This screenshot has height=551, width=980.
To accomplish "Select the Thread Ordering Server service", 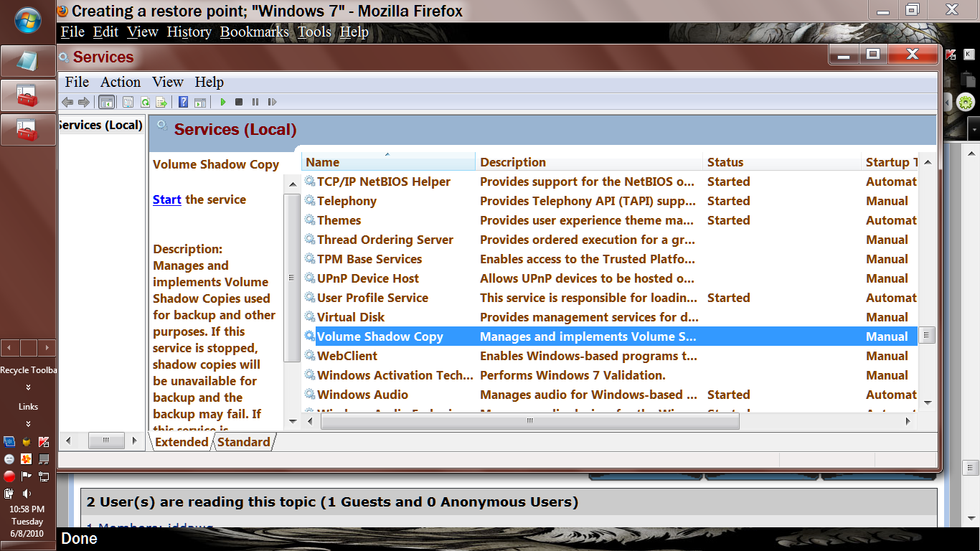I will click(610, 240).
